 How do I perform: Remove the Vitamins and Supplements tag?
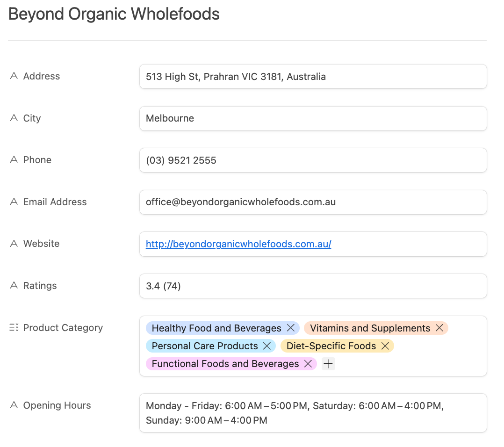point(439,328)
